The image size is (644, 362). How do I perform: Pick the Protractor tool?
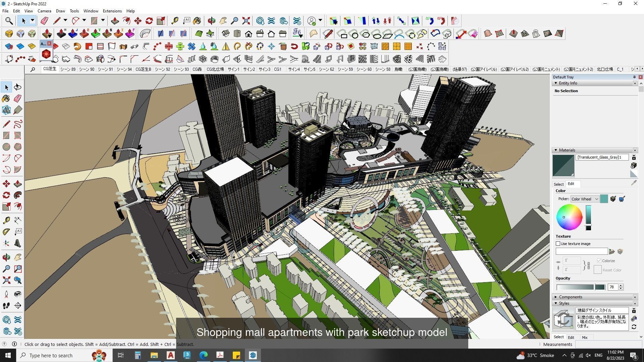tap(6, 232)
